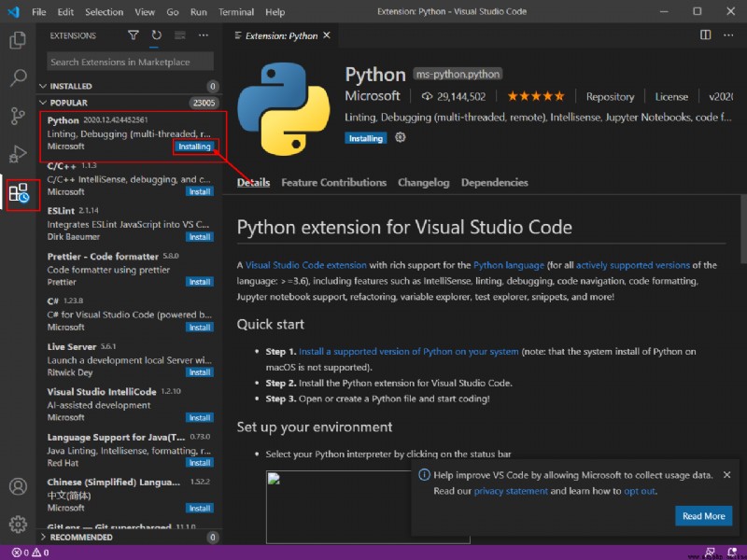The width and height of the screenshot is (747, 560).
Task: Switch to the Changelog tab
Action: tap(424, 182)
